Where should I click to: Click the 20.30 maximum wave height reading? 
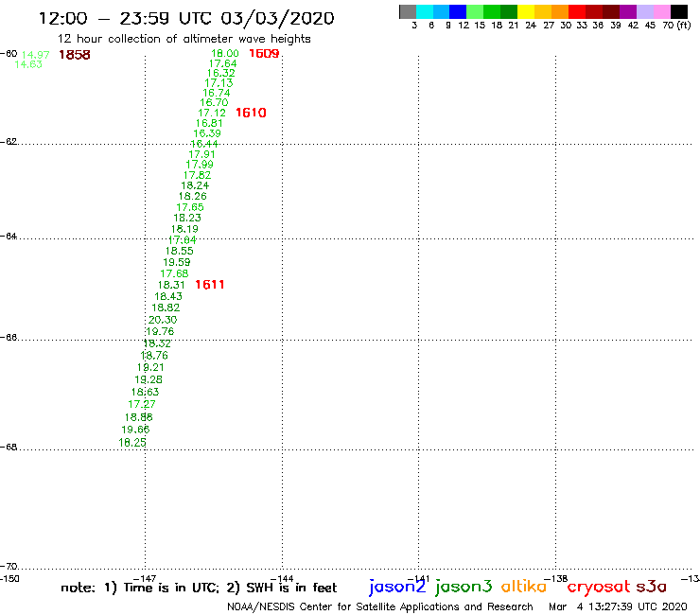(x=163, y=320)
